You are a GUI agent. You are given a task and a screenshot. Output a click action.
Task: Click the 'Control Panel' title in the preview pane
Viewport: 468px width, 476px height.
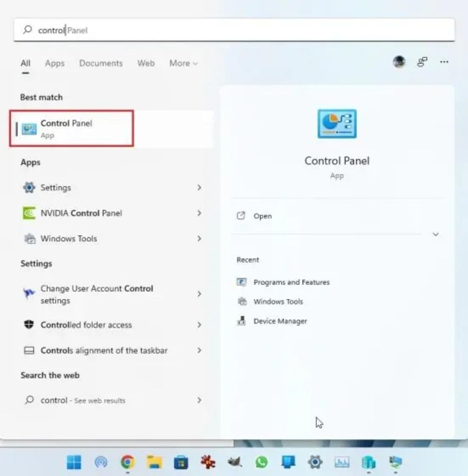coord(337,161)
